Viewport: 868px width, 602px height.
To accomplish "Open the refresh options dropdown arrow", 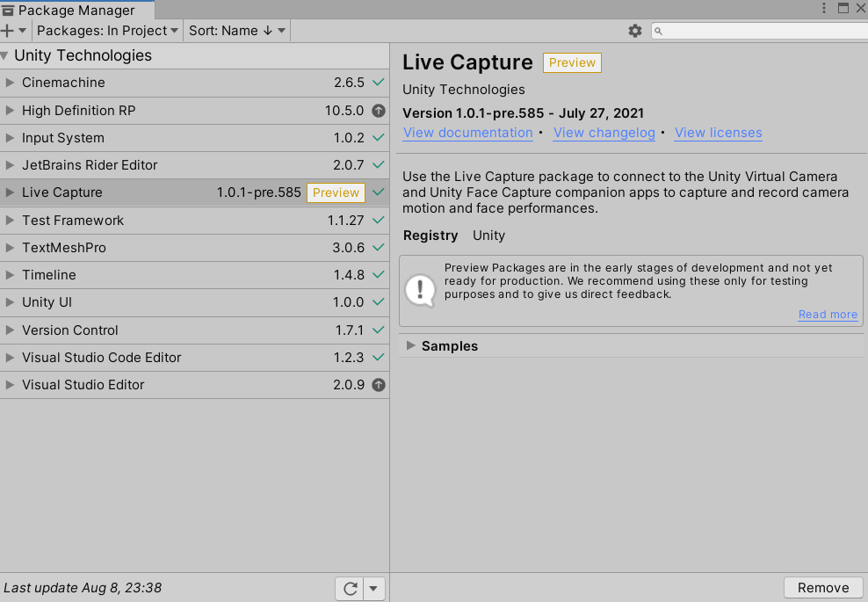I will (373, 588).
